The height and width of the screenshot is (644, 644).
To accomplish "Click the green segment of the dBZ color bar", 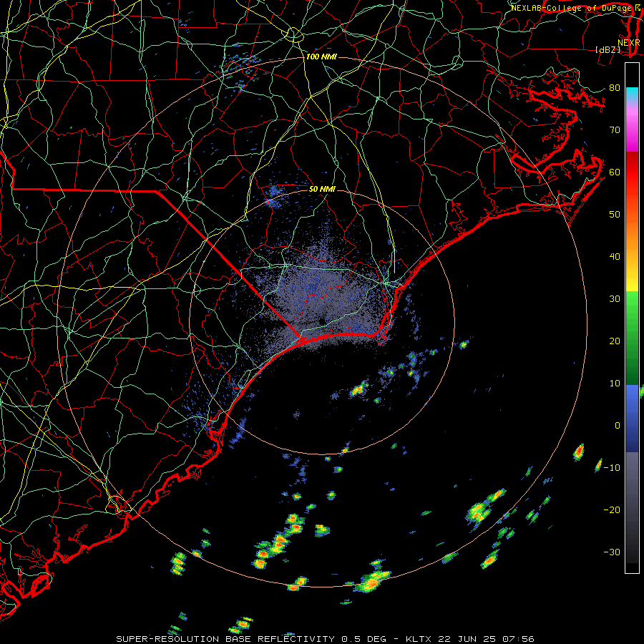I will [632, 338].
